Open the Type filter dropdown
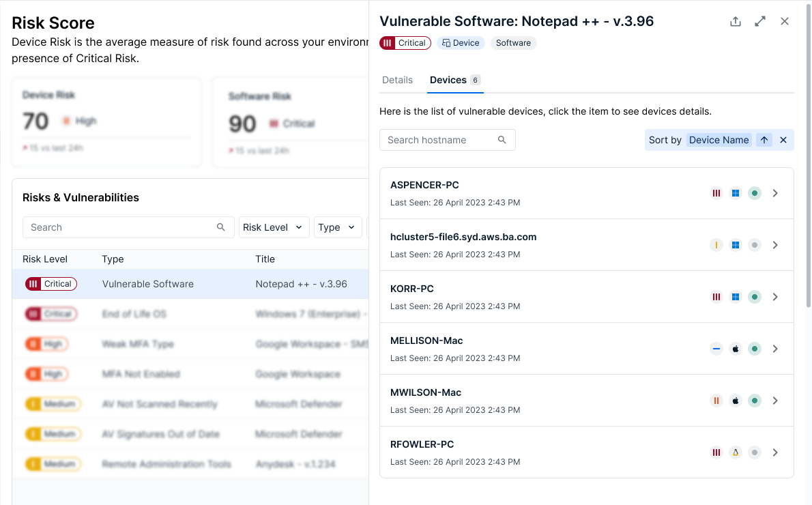The image size is (812, 505). [x=337, y=227]
